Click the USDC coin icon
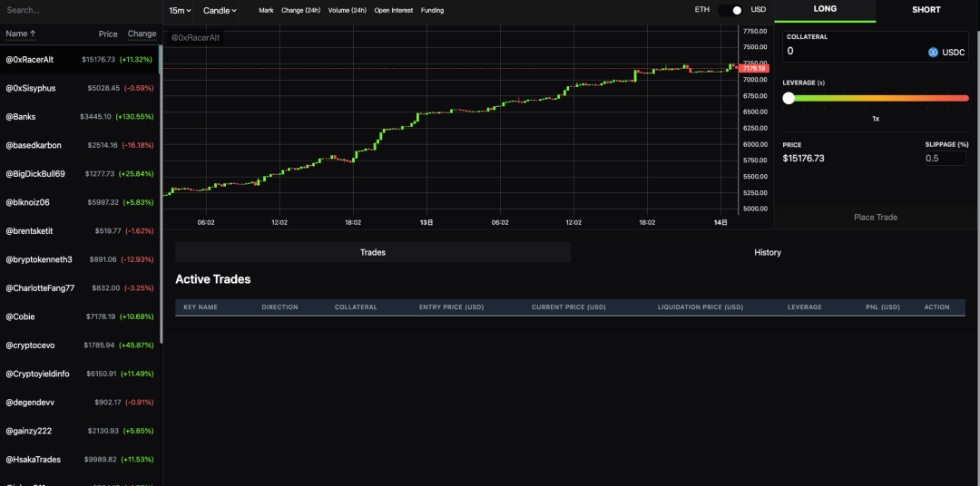Screen dimensions: 980x486 click(932, 52)
